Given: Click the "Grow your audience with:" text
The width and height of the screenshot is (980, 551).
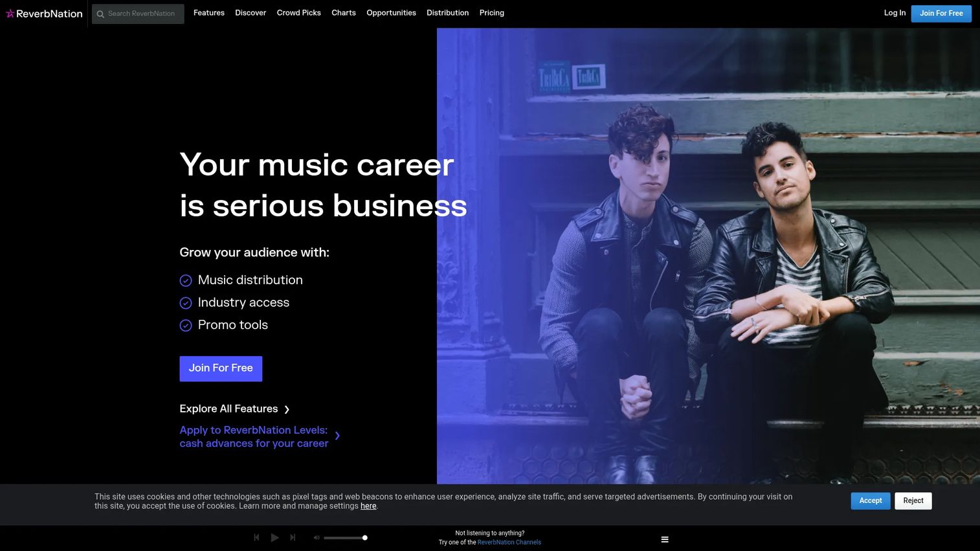Looking at the screenshot, I should [254, 253].
